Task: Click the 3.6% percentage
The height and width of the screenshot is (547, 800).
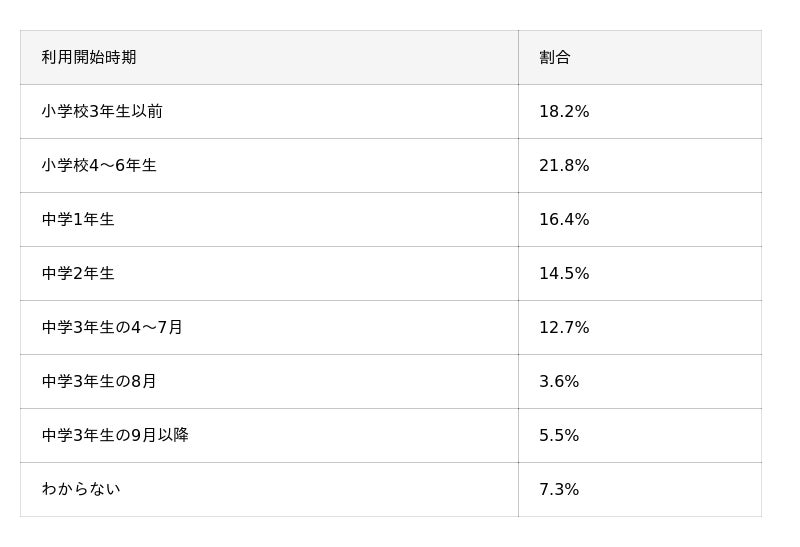Action: (559, 382)
